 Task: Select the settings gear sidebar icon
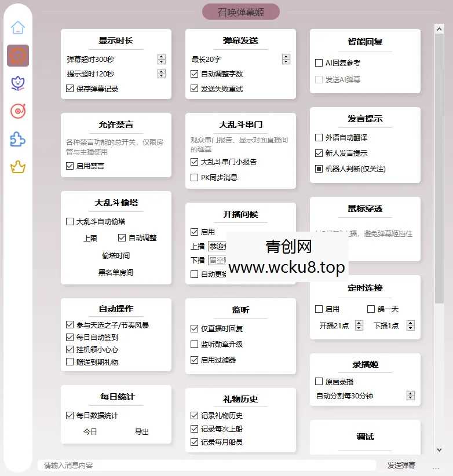pyautogui.click(x=18, y=56)
